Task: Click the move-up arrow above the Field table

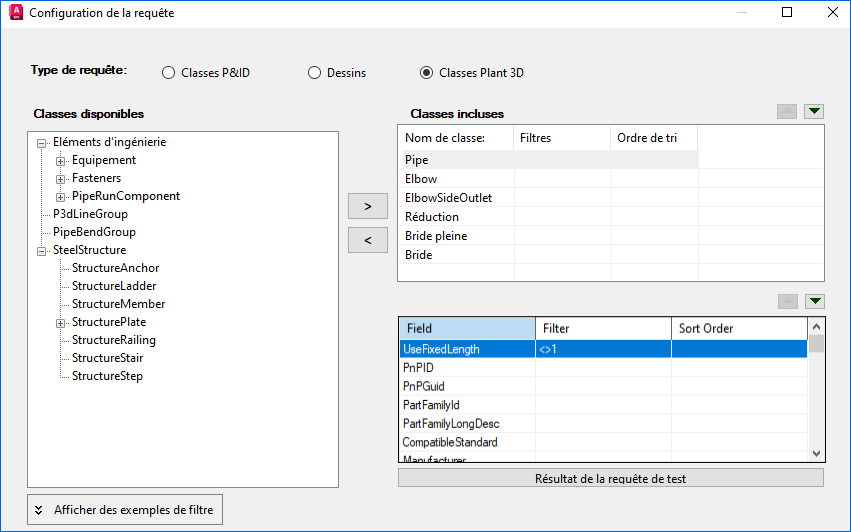Action: point(787,301)
